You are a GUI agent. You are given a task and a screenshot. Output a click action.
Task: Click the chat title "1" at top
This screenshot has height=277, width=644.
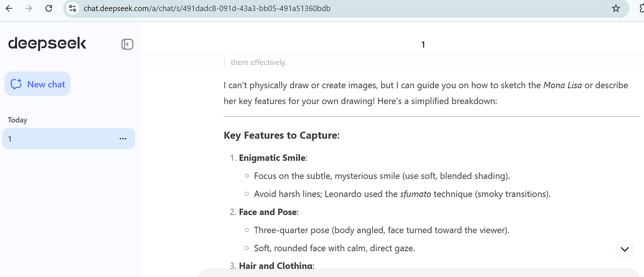[x=423, y=45]
